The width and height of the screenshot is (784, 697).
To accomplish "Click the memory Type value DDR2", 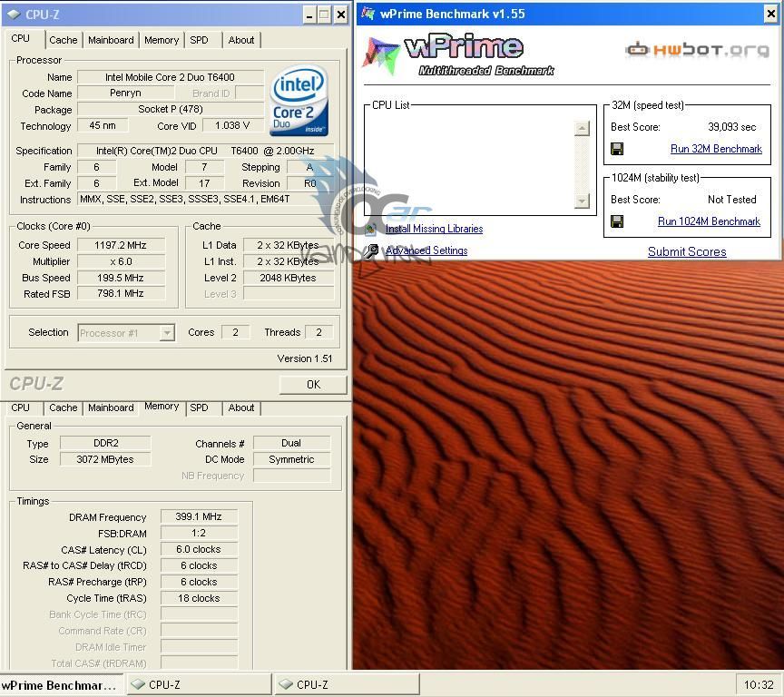I will pyautogui.click(x=105, y=443).
